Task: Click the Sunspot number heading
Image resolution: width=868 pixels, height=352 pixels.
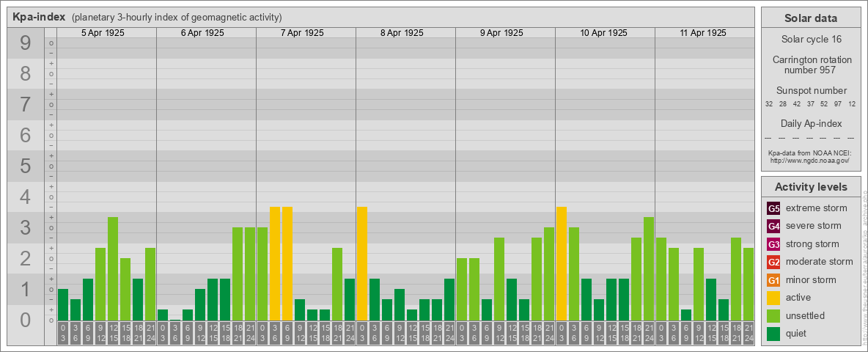Action: pyautogui.click(x=811, y=91)
